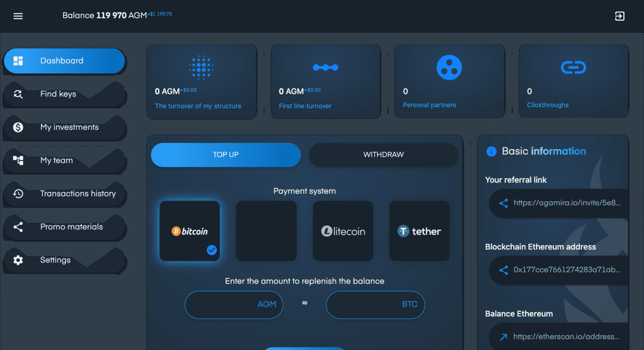Click the 'Blockchain Ethereum address' label
The image size is (644, 350).
(541, 247)
